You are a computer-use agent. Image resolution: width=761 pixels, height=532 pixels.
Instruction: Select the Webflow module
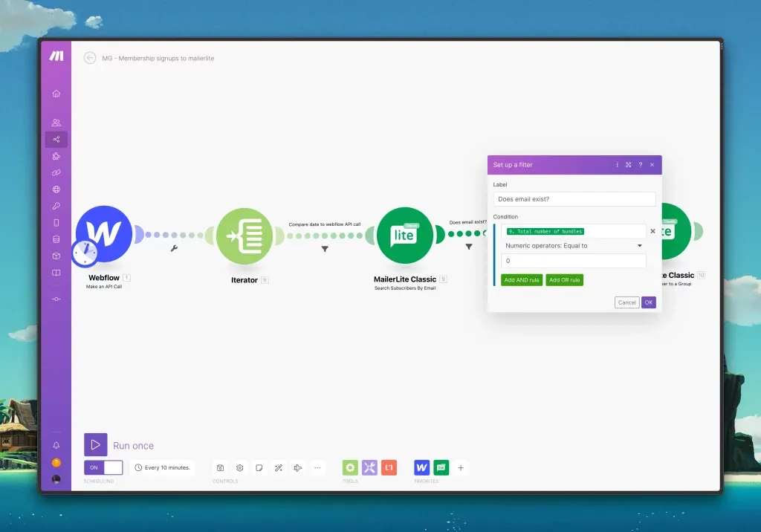coord(104,234)
